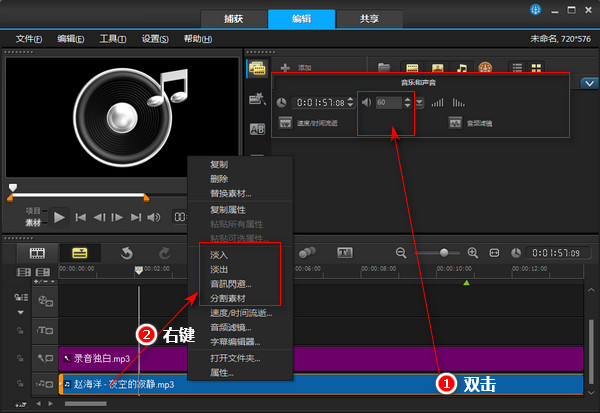
Task: Select 项目 playback mode
Action: (33, 211)
